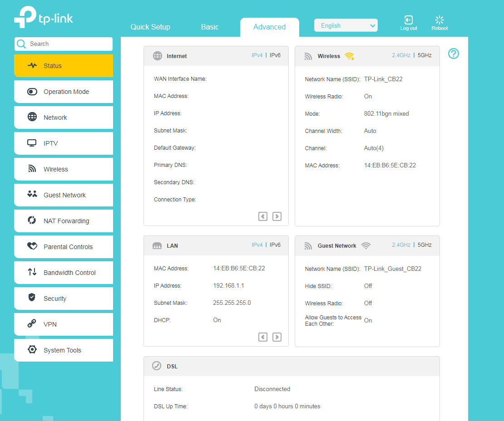Show 2.4GHz in Wireless panel
The height and width of the screenshot is (421, 504).
coord(401,55)
